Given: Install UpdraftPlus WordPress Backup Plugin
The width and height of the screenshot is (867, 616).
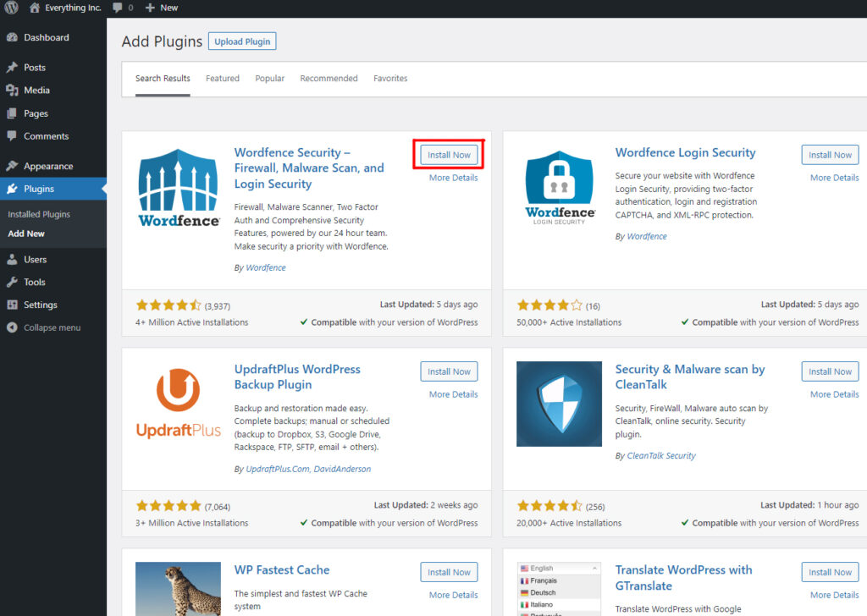Looking at the screenshot, I should tap(449, 371).
